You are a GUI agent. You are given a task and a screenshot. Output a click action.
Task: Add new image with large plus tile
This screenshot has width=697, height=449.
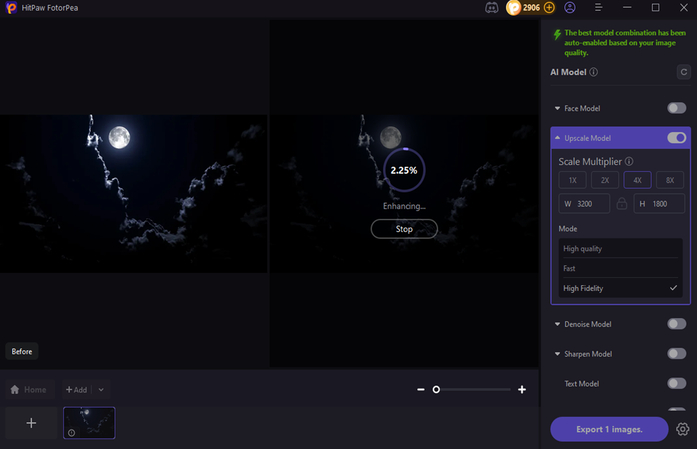[31, 423]
